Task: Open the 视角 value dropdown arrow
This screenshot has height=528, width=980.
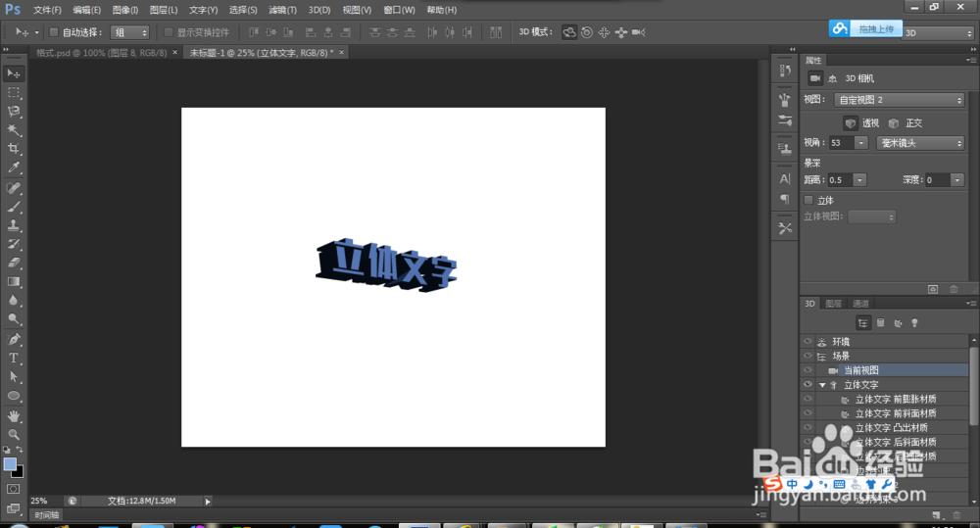Action: pyautogui.click(x=861, y=143)
